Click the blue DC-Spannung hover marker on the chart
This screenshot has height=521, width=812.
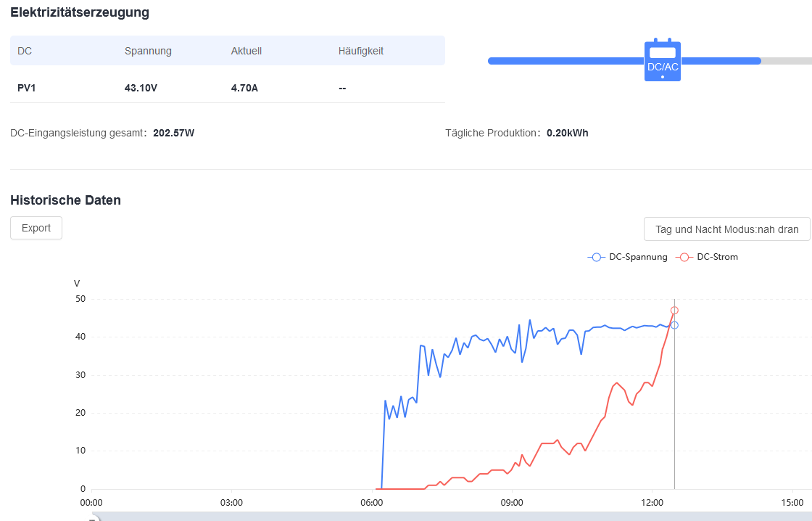674,325
